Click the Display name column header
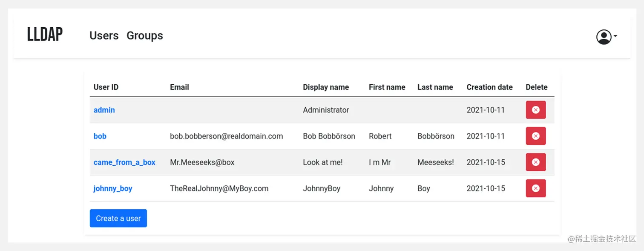This screenshot has width=644, height=251. [326, 87]
